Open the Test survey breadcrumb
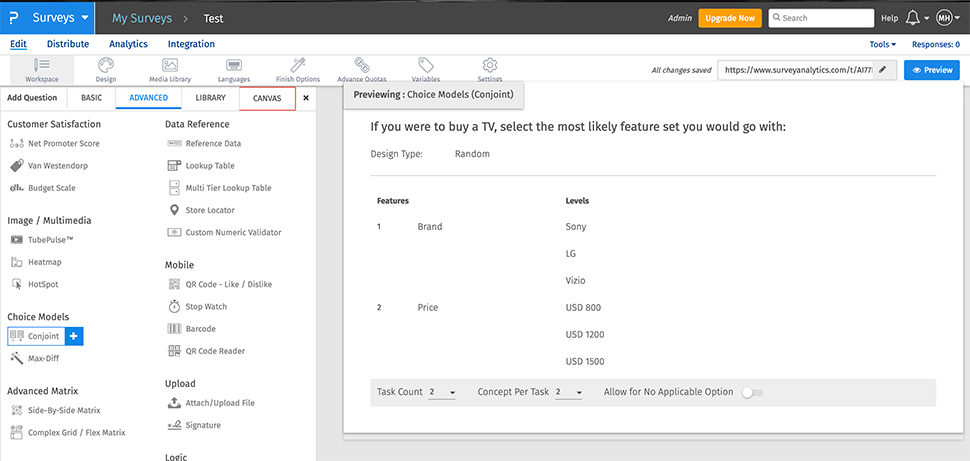 [213, 19]
